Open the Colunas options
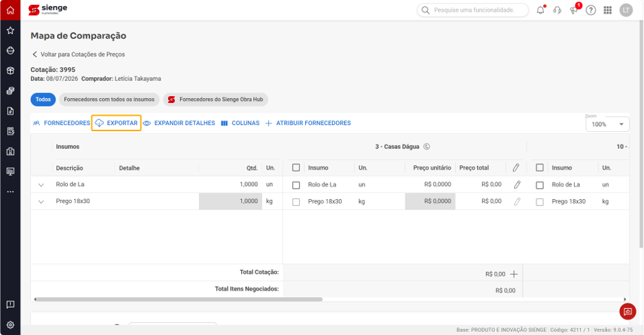 [240, 123]
